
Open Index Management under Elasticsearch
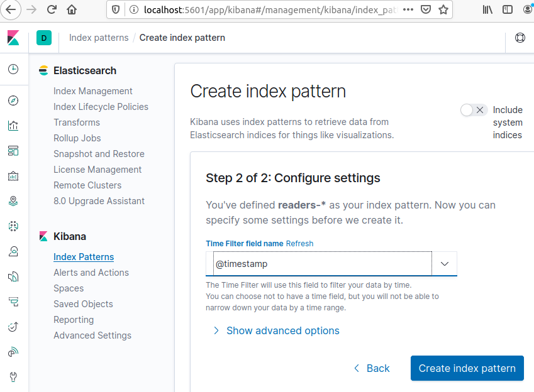pos(93,91)
